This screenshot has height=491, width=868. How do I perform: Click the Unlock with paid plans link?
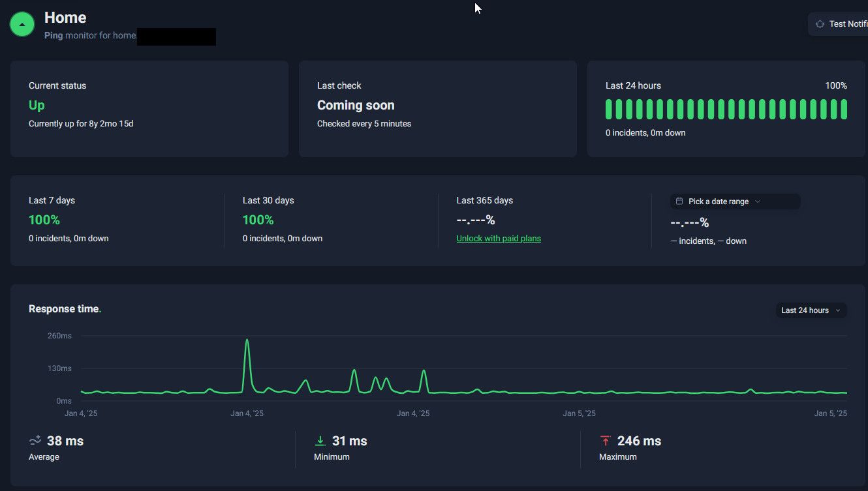(499, 239)
